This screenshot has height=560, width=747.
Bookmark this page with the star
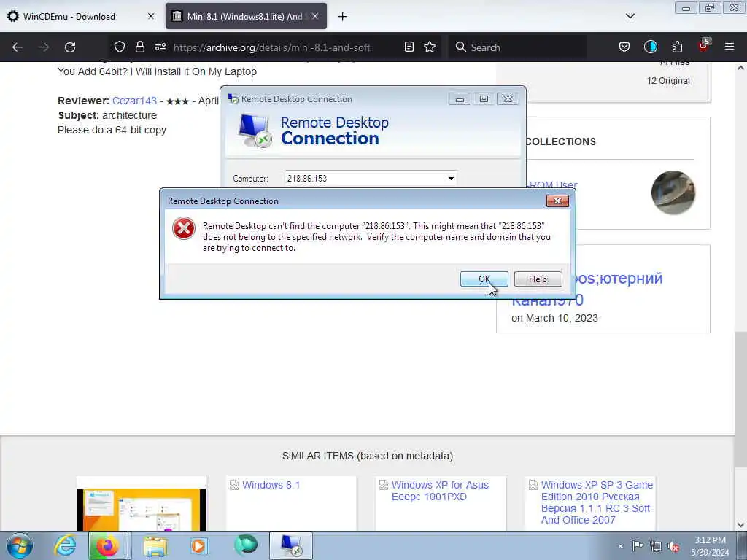point(430,47)
